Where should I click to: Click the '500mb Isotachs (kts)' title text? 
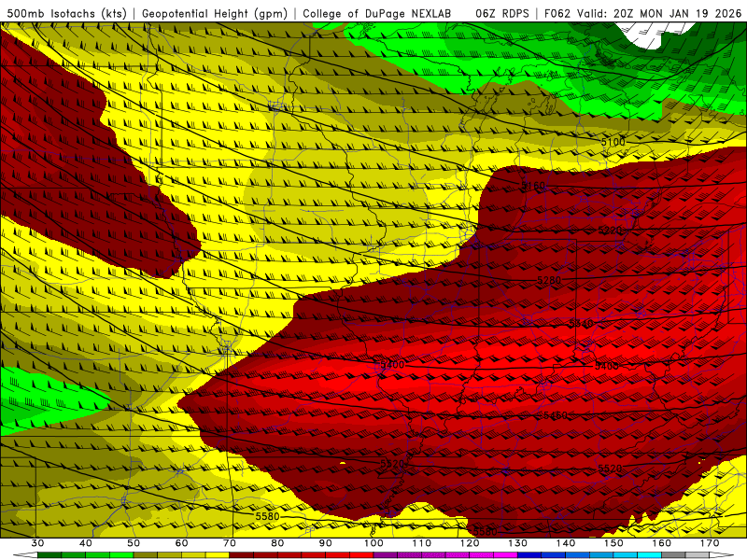click(66, 13)
